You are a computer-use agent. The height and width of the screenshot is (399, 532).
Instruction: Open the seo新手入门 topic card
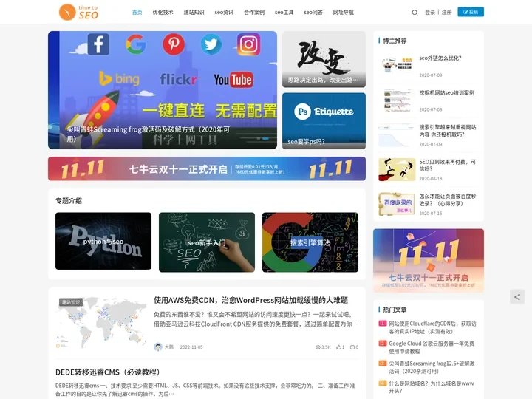tap(207, 242)
